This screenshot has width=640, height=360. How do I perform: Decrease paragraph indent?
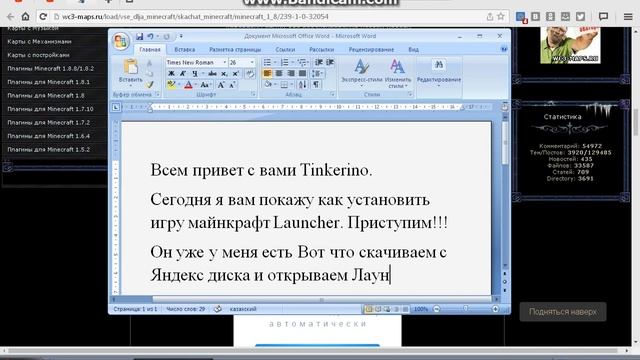(319, 62)
